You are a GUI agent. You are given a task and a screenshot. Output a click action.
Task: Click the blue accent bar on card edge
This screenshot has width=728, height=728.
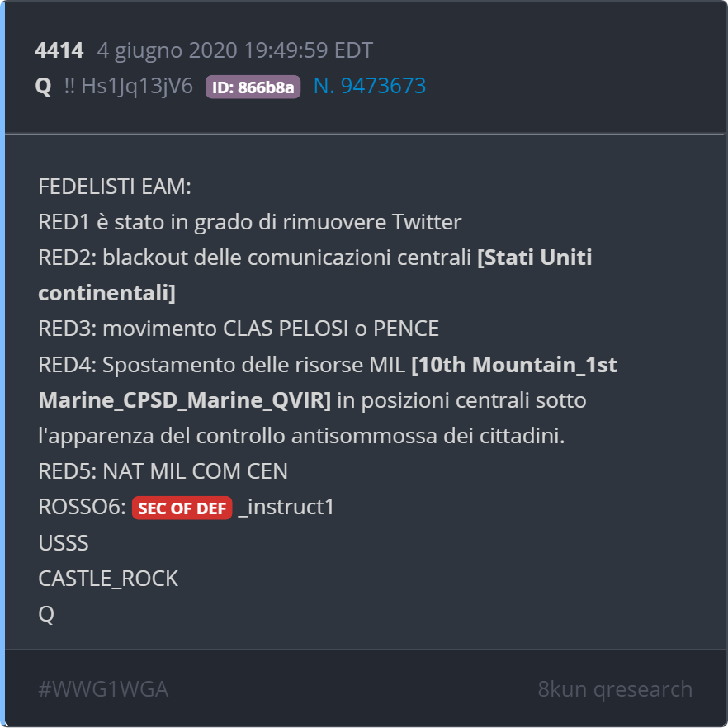tap(2, 364)
